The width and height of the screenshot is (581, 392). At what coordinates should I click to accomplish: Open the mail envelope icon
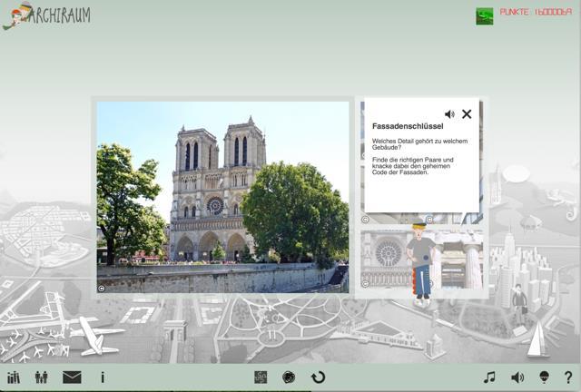click(x=72, y=377)
